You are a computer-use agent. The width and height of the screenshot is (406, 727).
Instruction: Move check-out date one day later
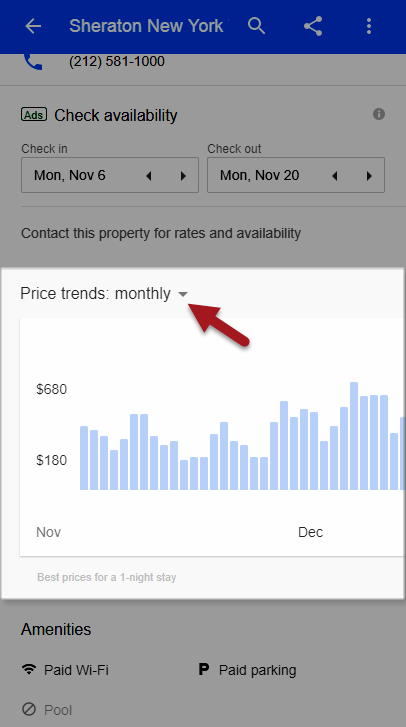tap(369, 176)
